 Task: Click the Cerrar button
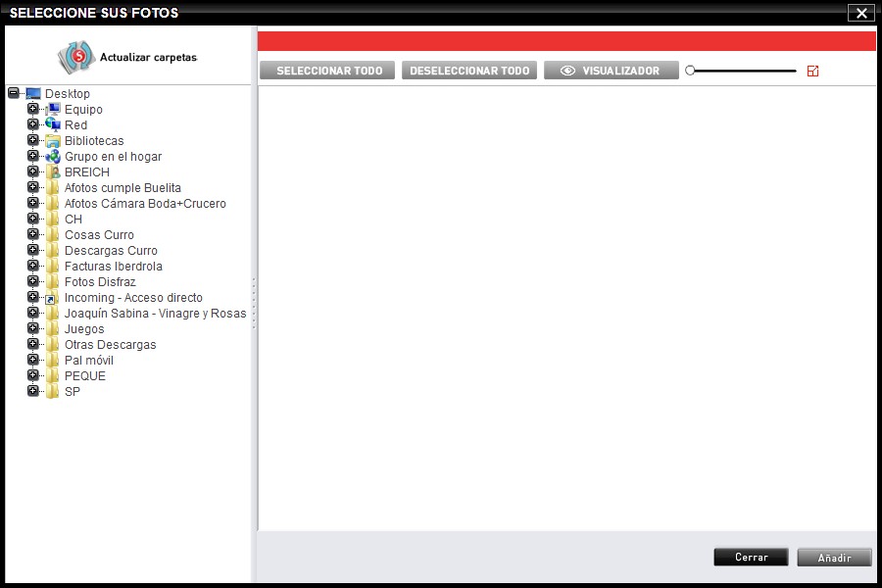(751, 557)
